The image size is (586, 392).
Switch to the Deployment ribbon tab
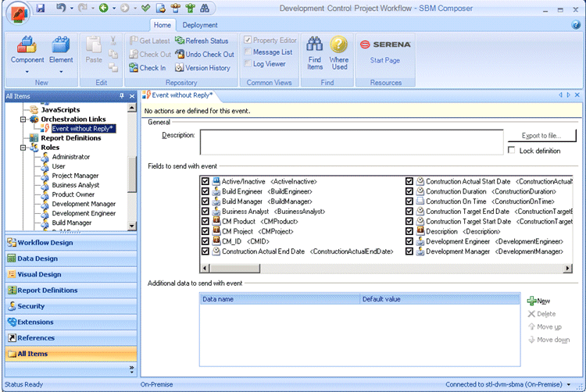[x=200, y=25]
